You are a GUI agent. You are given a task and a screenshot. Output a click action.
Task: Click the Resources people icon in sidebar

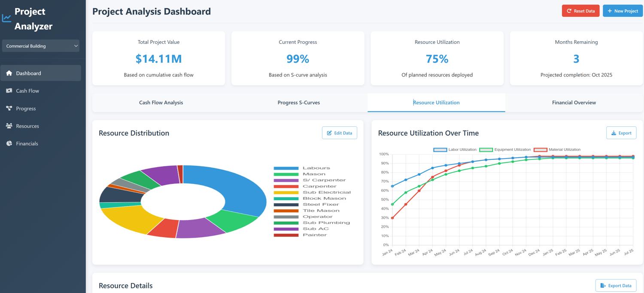coord(9,126)
